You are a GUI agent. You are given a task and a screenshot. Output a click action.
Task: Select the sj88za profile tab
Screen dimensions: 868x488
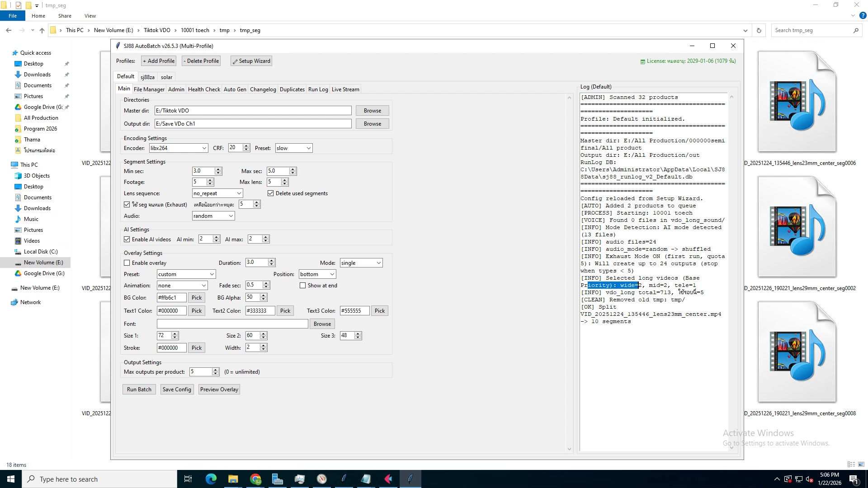coord(147,77)
